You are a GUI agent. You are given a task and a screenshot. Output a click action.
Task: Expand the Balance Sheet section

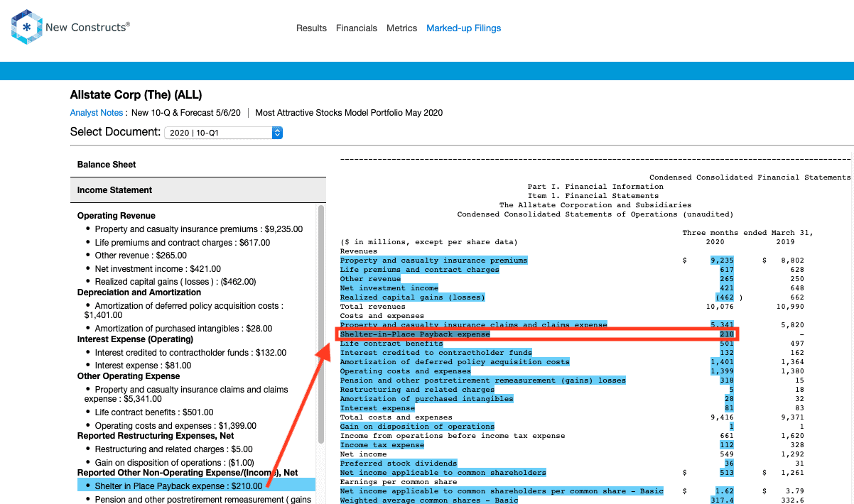click(198, 165)
